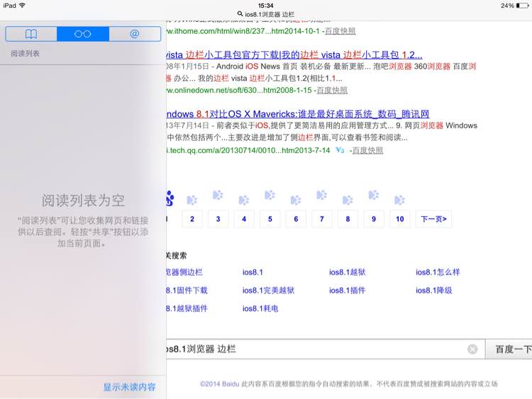Screen dimensions: 532x399
Task: Tap the Wi-Fi icon in status bar
Action: (23, 6)
